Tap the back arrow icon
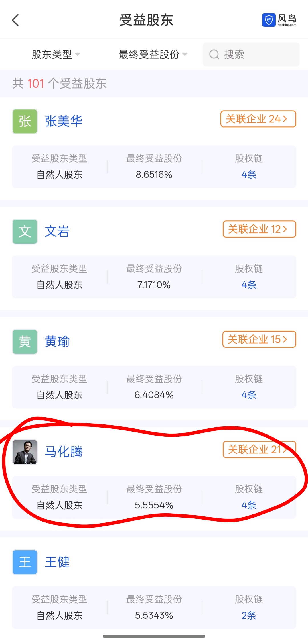 click(x=15, y=20)
